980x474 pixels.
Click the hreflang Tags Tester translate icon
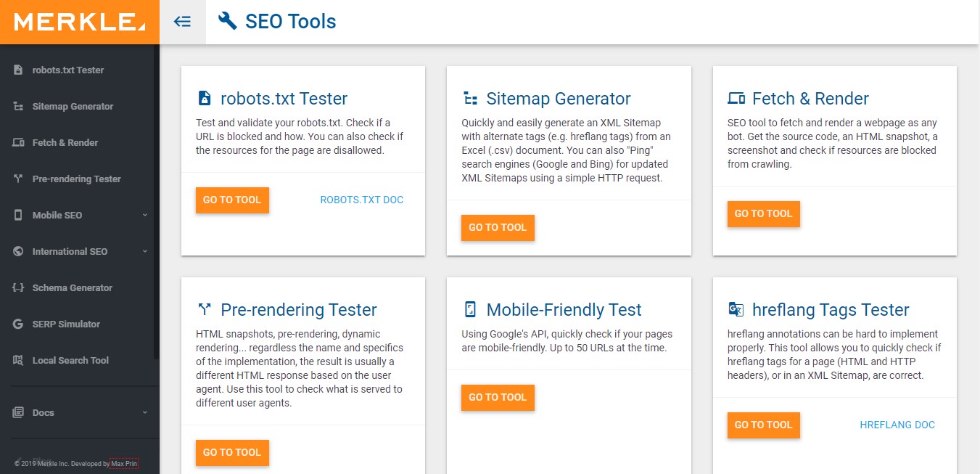tap(736, 310)
